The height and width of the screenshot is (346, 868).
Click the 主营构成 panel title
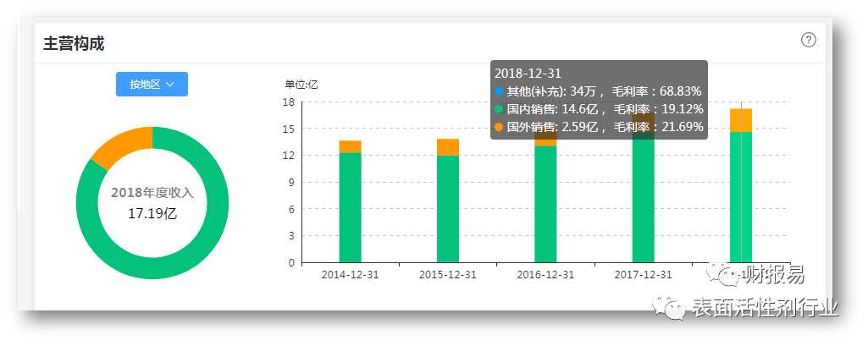click(x=74, y=44)
